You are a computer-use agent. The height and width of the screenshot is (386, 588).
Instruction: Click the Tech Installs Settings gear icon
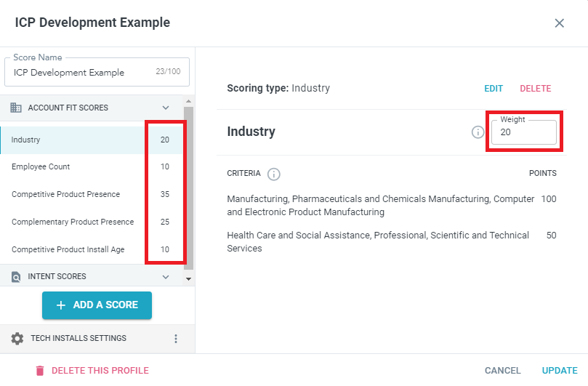tap(17, 339)
